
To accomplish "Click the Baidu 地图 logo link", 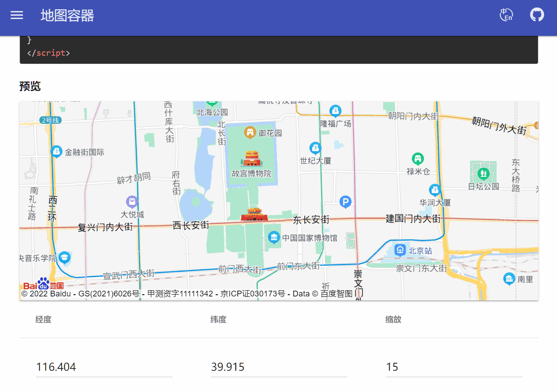I will click(x=43, y=284).
